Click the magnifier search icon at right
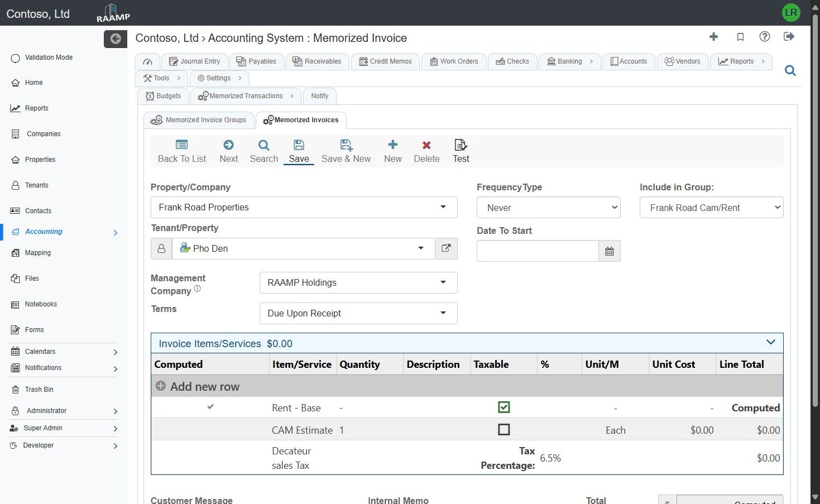The width and height of the screenshot is (820, 504). tap(790, 71)
